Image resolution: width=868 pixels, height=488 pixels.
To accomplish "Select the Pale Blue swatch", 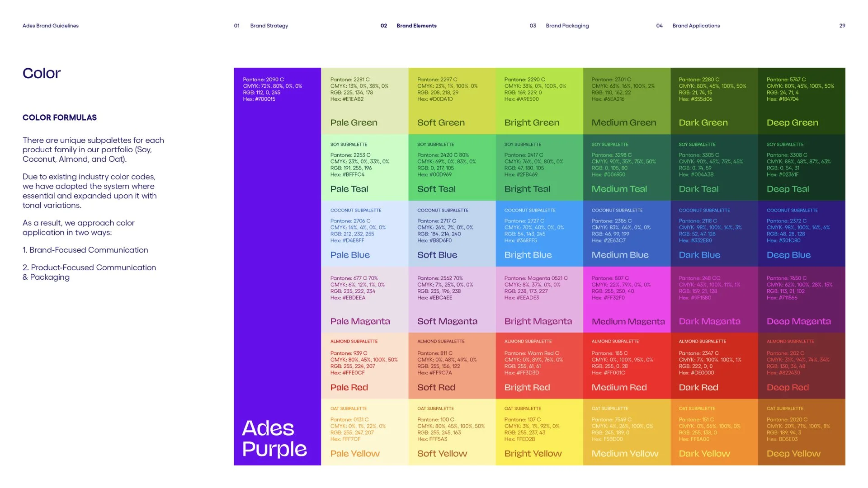I will pos(365,234).
